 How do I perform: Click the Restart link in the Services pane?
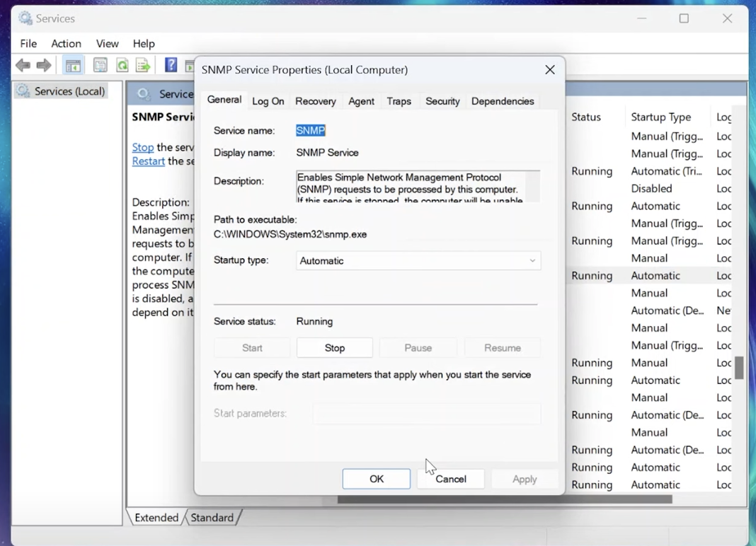click(x=149, y=161)
